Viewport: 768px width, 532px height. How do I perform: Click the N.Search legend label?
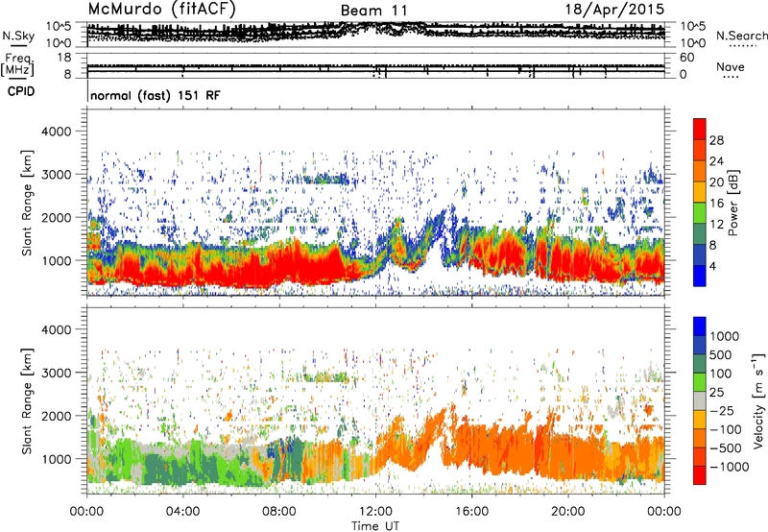[741, 36]
